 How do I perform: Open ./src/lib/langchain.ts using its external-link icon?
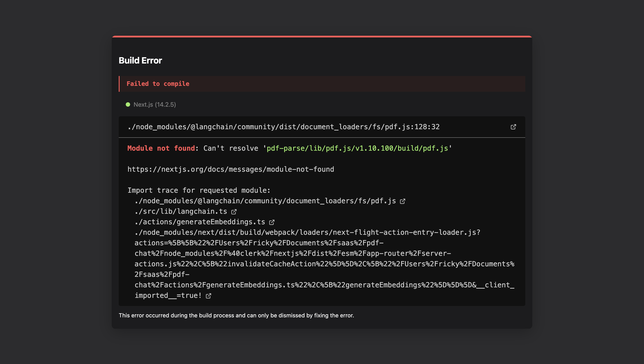pyautogui.click(x=234, y=211)
